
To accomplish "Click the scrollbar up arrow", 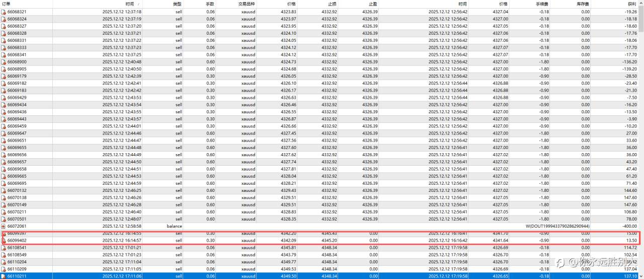I will pyautogui.click(x=640, y=4).
